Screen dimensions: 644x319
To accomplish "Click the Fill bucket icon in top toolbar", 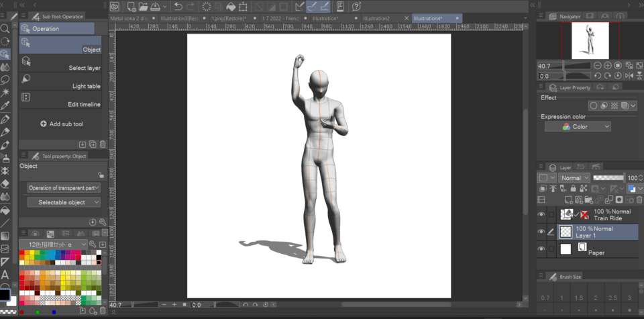I will [x=231, y=6].
